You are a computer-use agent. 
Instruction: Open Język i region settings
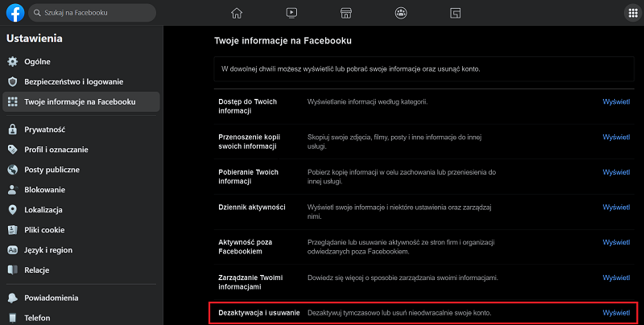pos(81,250)
